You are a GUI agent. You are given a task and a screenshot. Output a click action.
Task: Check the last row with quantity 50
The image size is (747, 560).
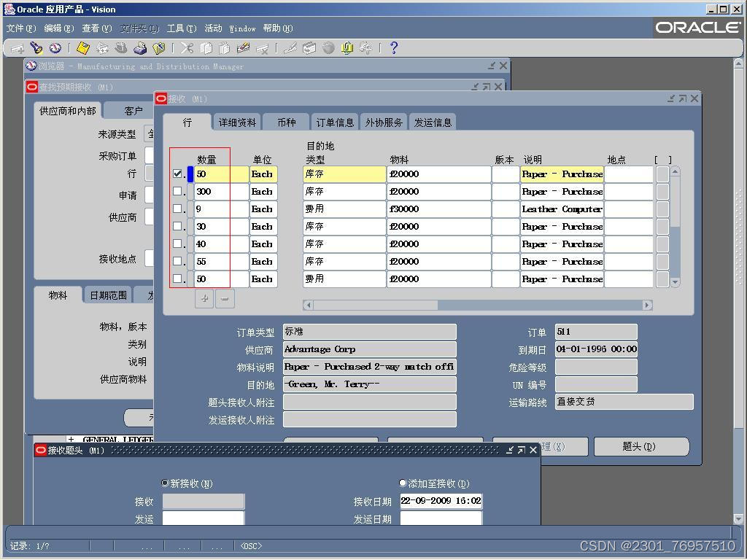(x=178, y=279)
